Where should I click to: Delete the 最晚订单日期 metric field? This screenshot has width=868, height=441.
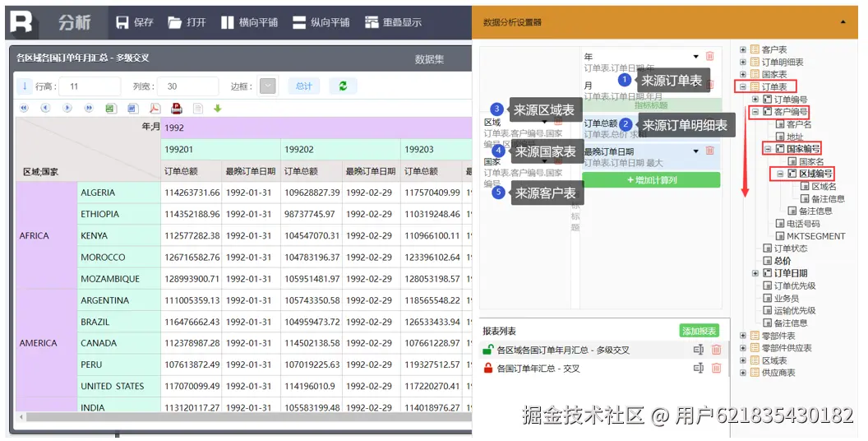pyautogui.click(x=710, y=151)
